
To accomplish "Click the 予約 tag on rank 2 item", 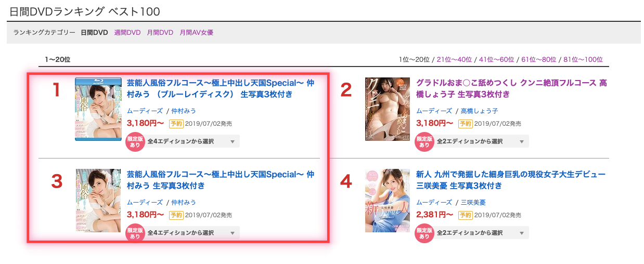I will click(x=464, y=124).
